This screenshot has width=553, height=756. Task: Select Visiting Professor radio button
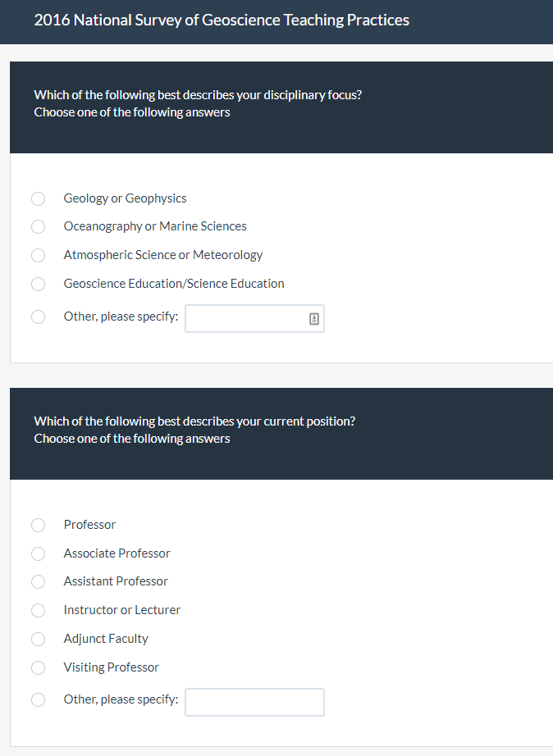pos(38,667)
